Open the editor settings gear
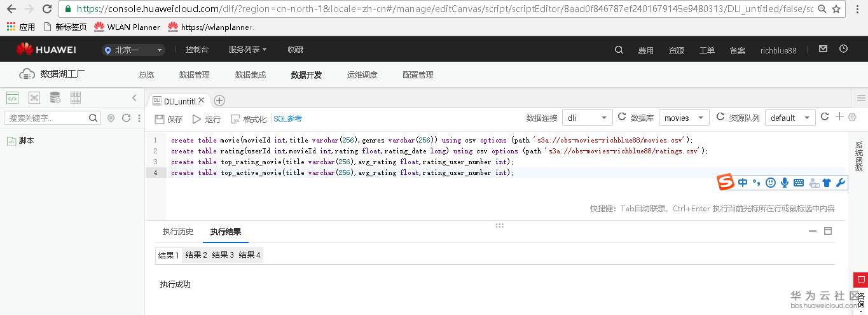 [x=852, y=117]
